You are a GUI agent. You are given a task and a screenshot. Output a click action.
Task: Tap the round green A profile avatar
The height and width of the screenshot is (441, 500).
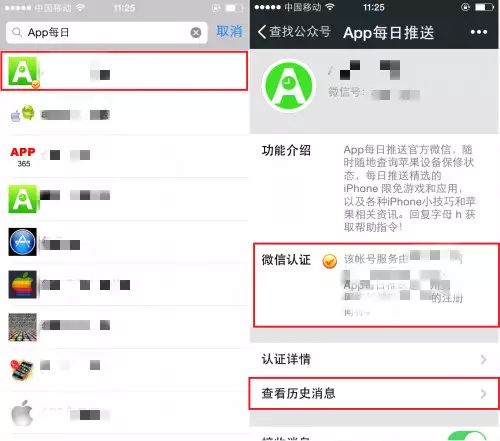click(x=289, y=86)
